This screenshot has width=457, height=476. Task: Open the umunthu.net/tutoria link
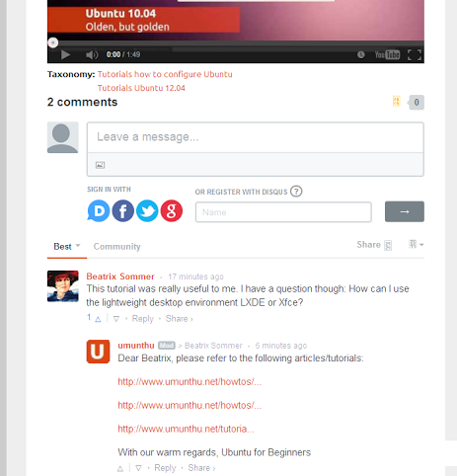coord(186,429)
